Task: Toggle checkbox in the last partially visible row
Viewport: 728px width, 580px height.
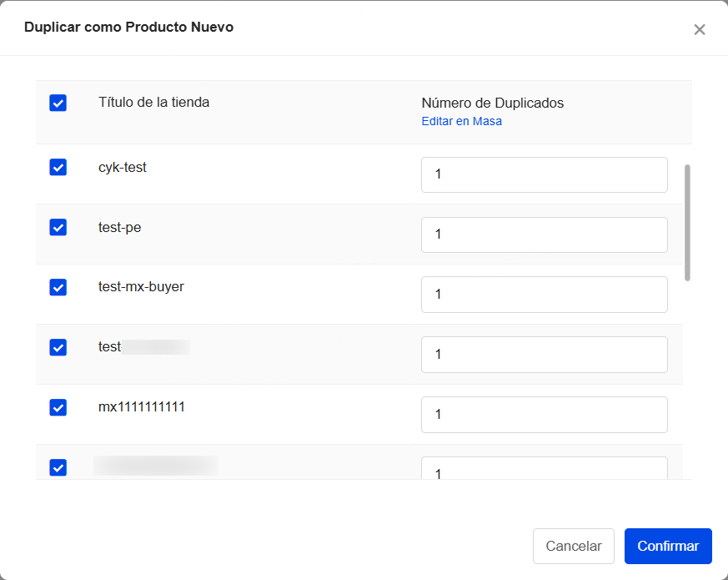Action: (58, 467)
